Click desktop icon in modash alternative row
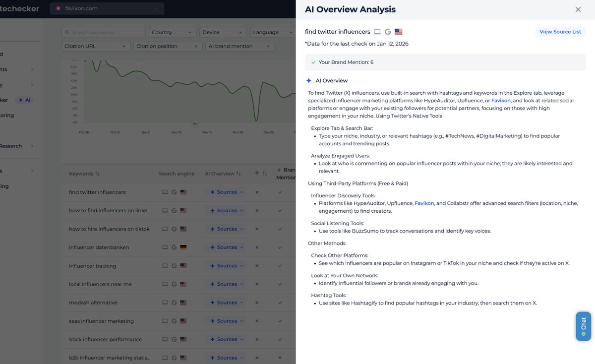Screen dimensions: 595x364 pyautogui.click(x=165, y=303)
